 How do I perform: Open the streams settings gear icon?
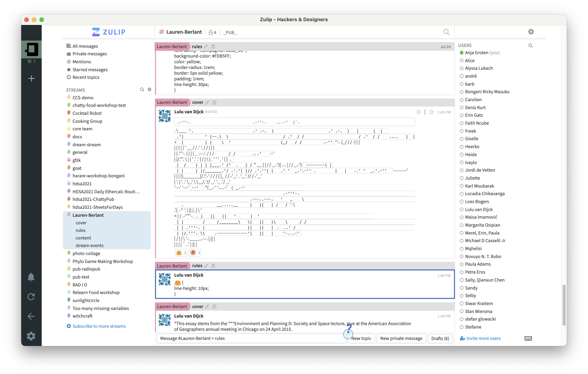(x=149, y=90)
